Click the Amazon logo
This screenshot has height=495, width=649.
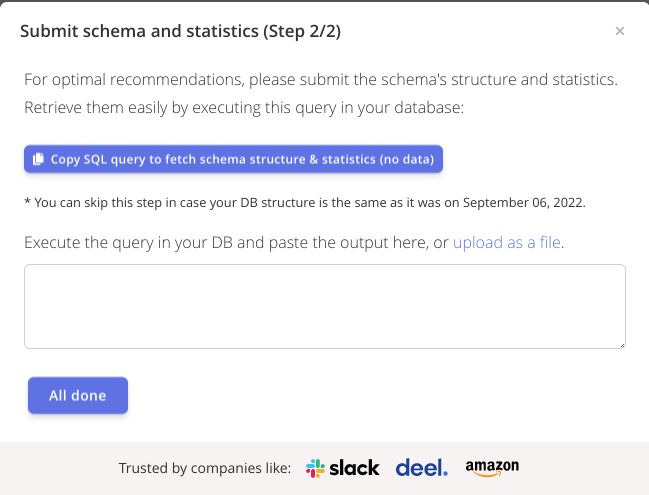[x=492, y=468]
